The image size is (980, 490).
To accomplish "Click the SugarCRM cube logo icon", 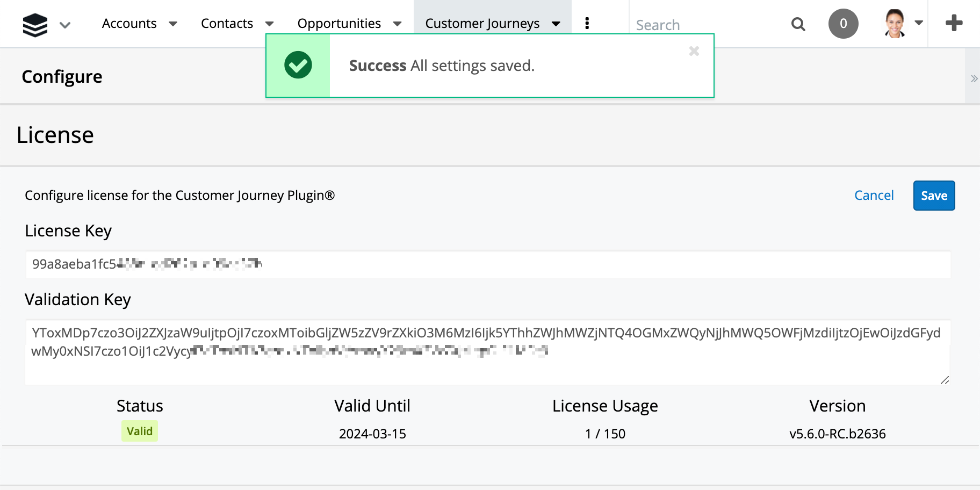I will tap(35, 25).
